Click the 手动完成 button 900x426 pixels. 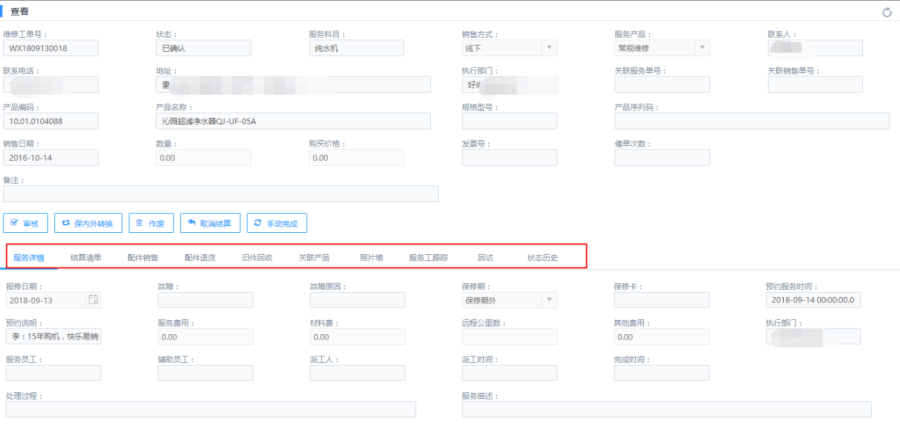(x=277, y=223)
